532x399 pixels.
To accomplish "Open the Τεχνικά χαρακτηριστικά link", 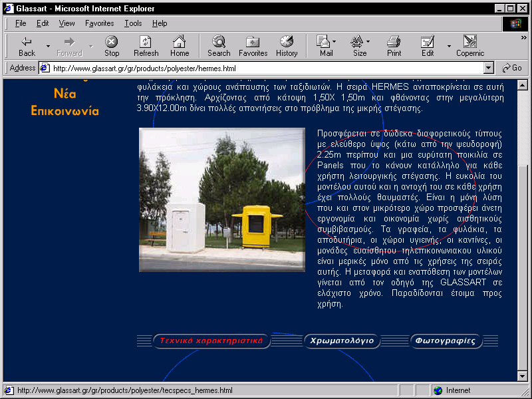I will 211,340.
